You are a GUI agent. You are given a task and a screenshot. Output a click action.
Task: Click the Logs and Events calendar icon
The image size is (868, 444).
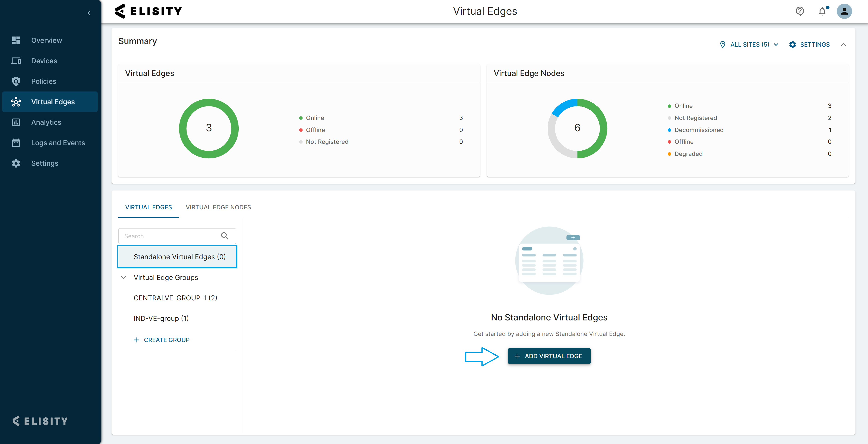16,143
